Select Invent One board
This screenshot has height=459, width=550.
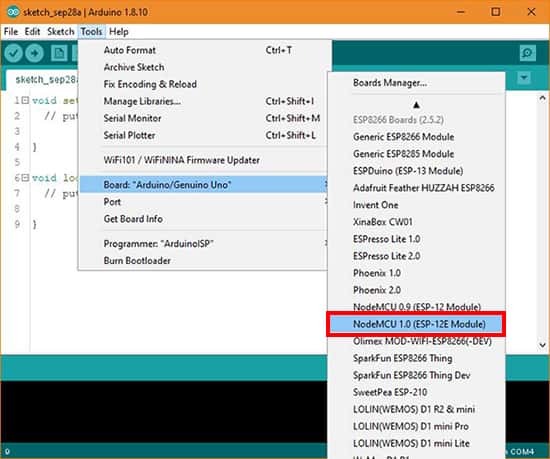click(x=416, y=205)
